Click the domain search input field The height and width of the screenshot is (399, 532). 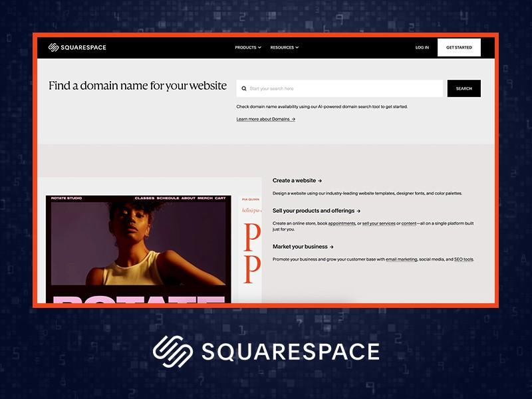[x=332, y=88]
